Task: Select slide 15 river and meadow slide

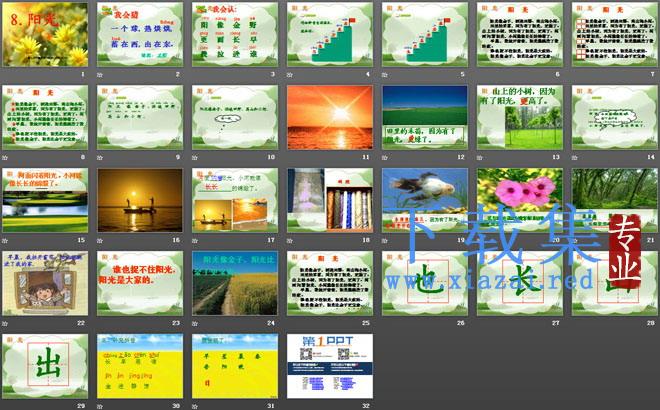Action: coord(45,200)
